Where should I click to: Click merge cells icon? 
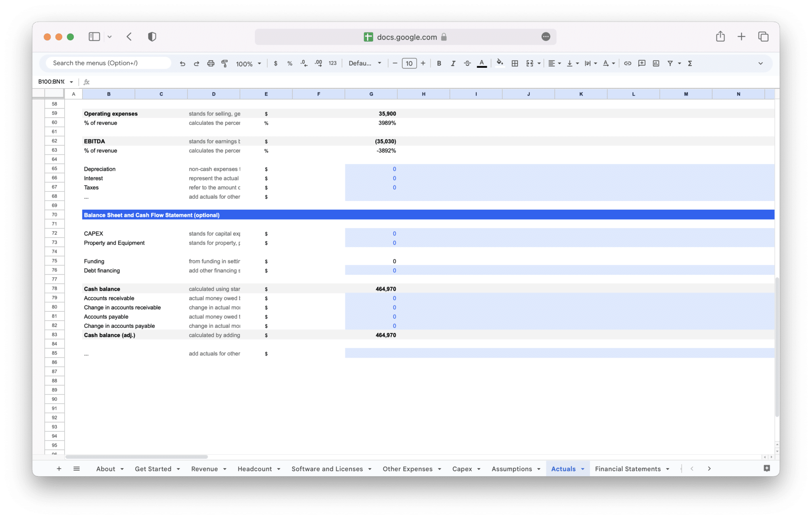tap(530, 63)
